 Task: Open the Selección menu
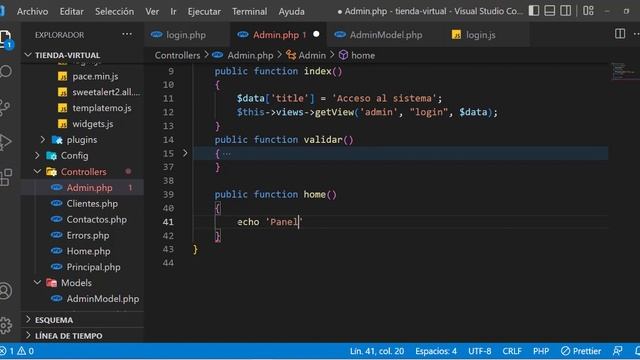[x=114, y=11]
